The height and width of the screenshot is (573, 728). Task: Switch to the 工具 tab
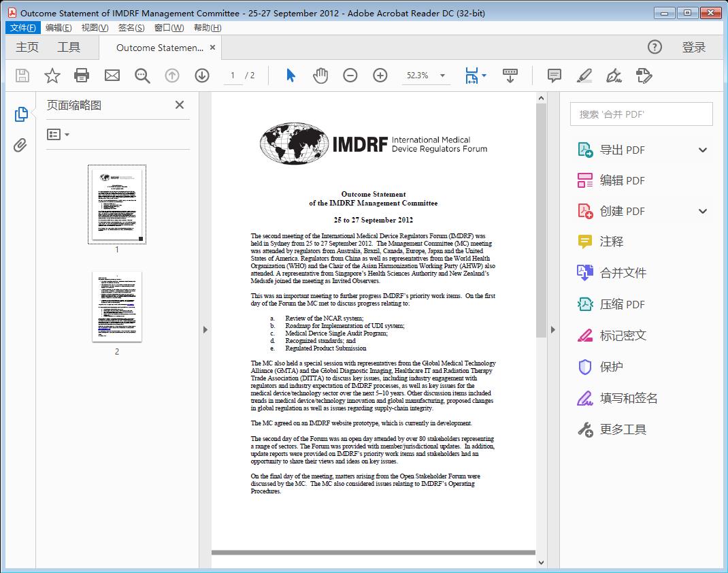(69, 48)
